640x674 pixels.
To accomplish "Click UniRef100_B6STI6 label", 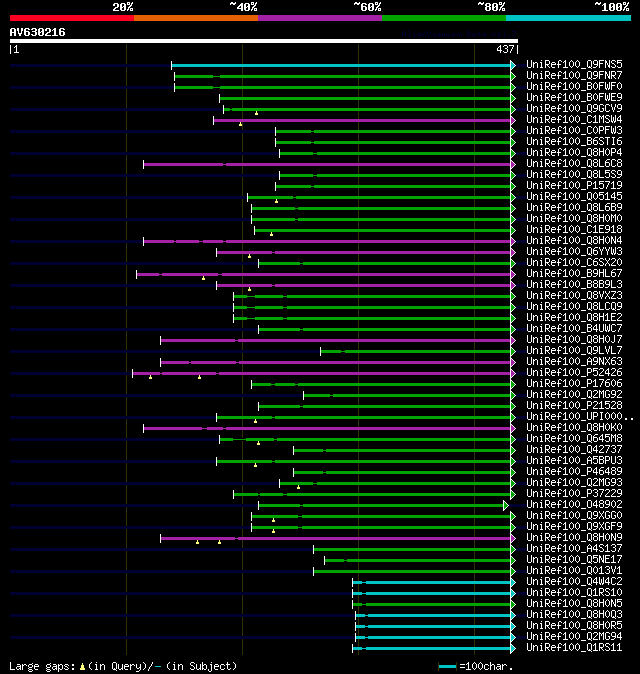I will pyautogui.click(x=574, y=141).
